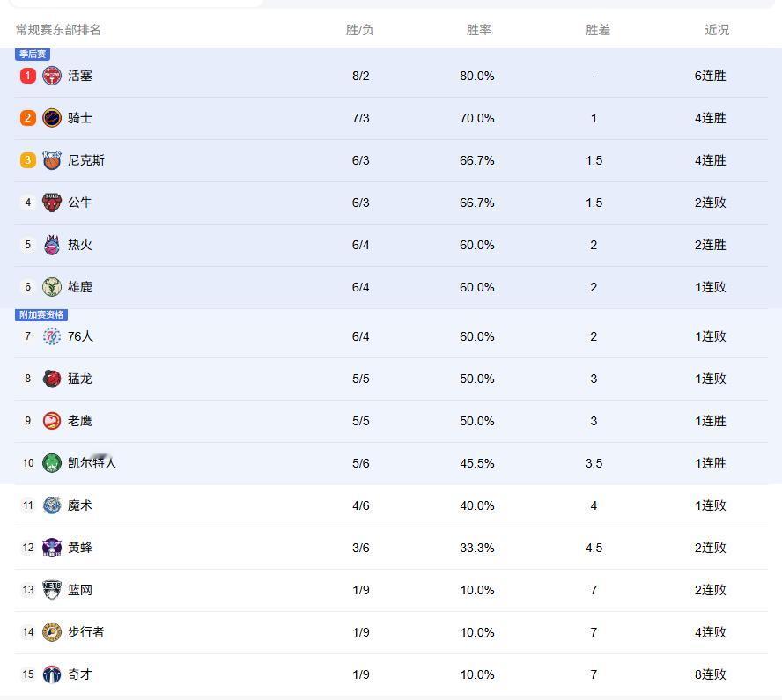Click the 季后赛 playoff badge label
Image resolution: width=782 pixels, height=700 pixels.
[x=33, y=55]
